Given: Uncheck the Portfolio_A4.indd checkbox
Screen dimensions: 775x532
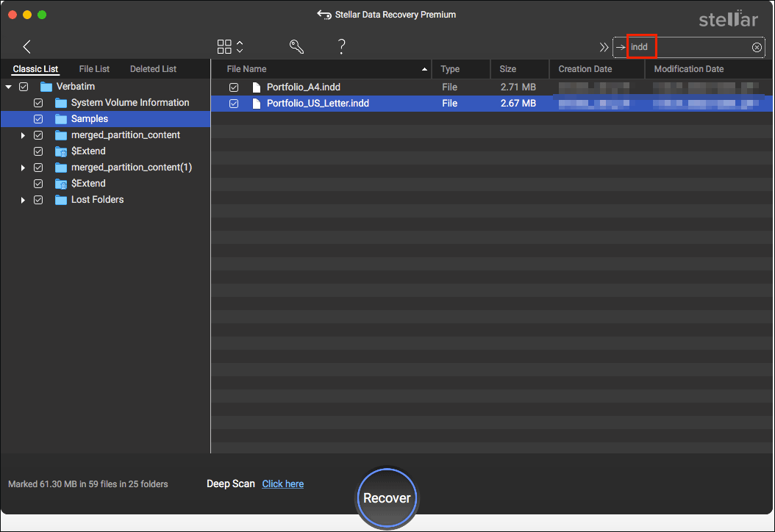Looking at the screenshot, I should point(234,87).
